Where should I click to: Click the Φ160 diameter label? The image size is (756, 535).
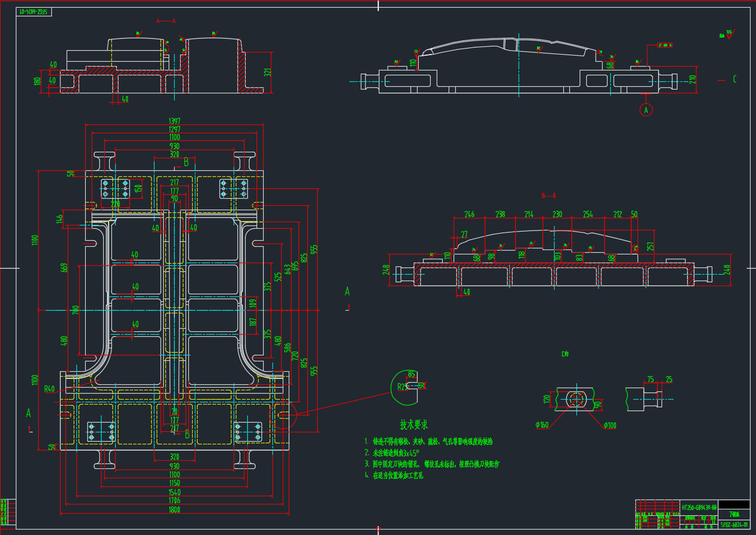click(x=541, y=425)
